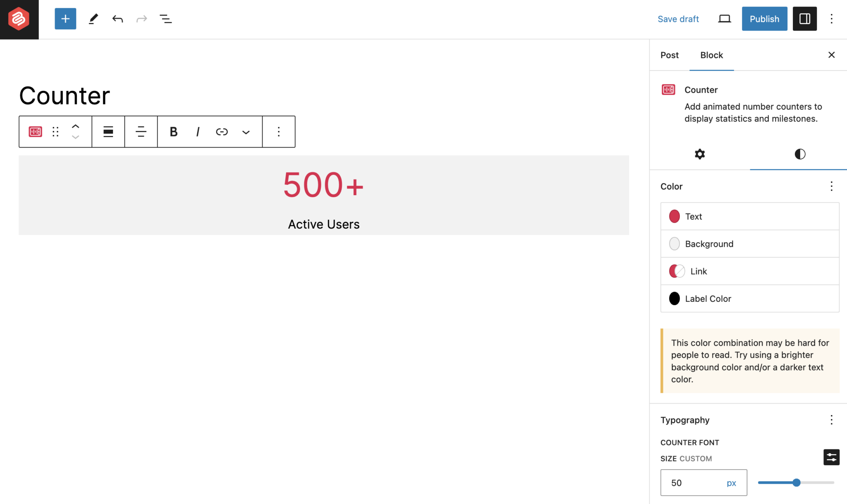Toggle bold formatting
This screenshot has width=847, height=504.
coord(173,131)
